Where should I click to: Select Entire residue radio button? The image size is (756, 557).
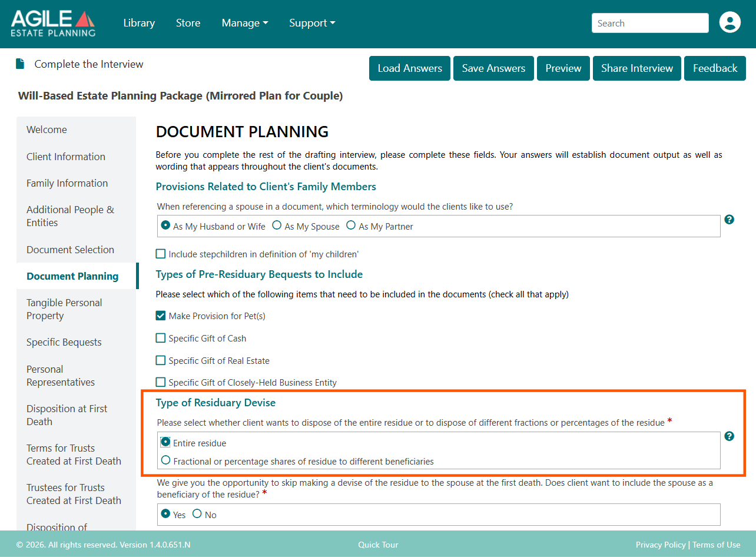click(166, 442)
